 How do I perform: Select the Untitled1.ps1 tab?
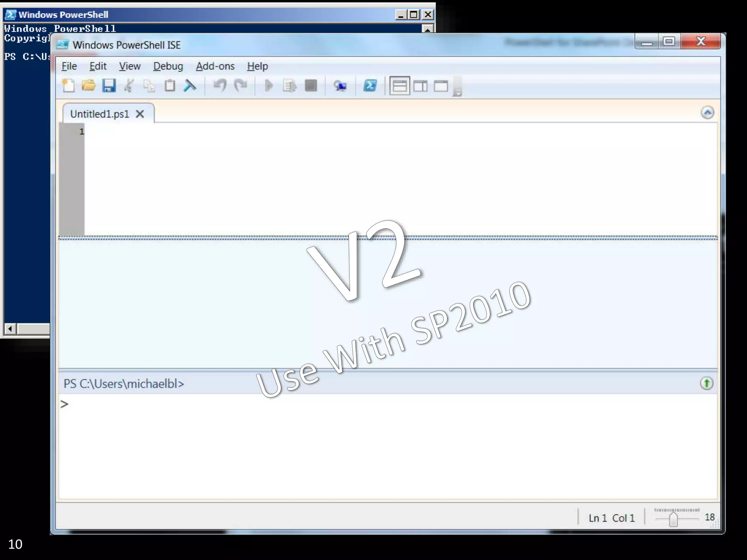(x=100, y=114)
